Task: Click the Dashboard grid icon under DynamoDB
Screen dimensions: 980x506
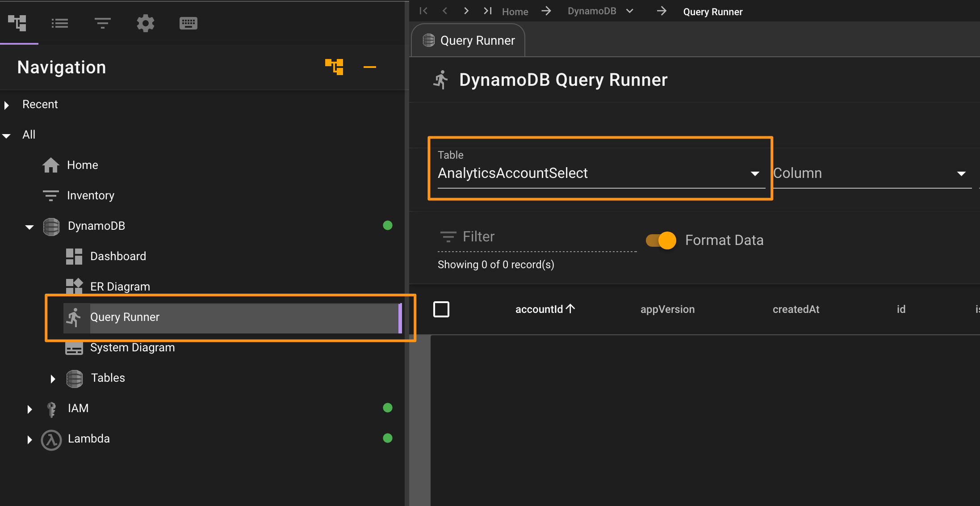Action: [x=73, y=256]
